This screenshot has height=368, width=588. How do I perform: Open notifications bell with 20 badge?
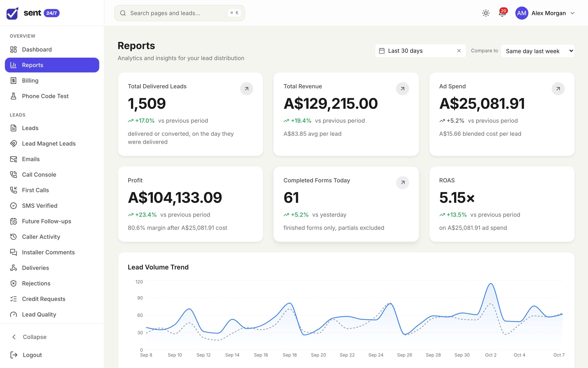pyautogui.click(x=502, y=13)
